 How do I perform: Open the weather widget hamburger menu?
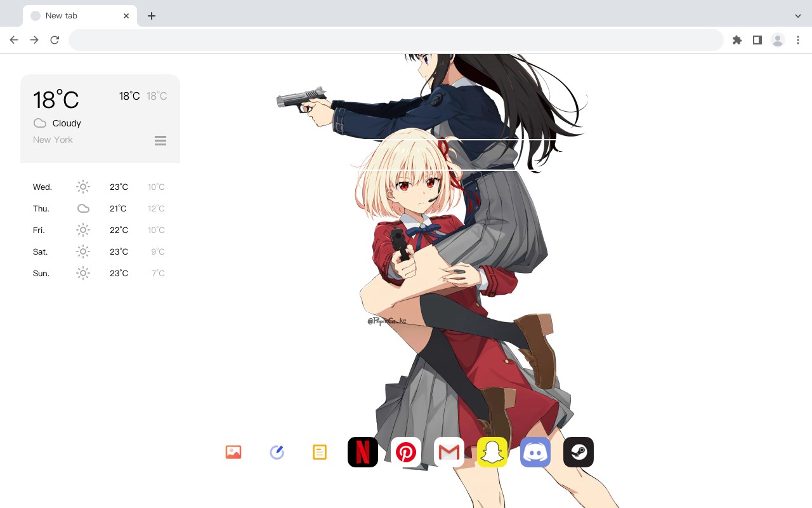click(x=160, y=140)
